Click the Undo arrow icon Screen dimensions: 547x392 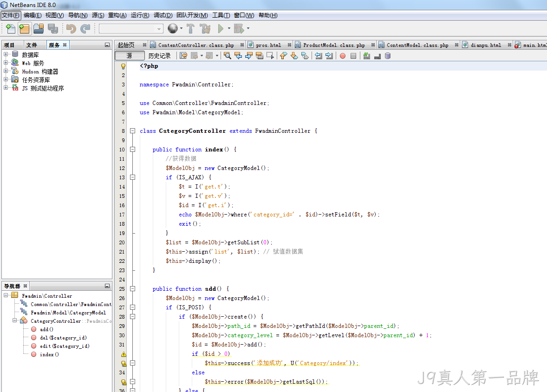71,28
